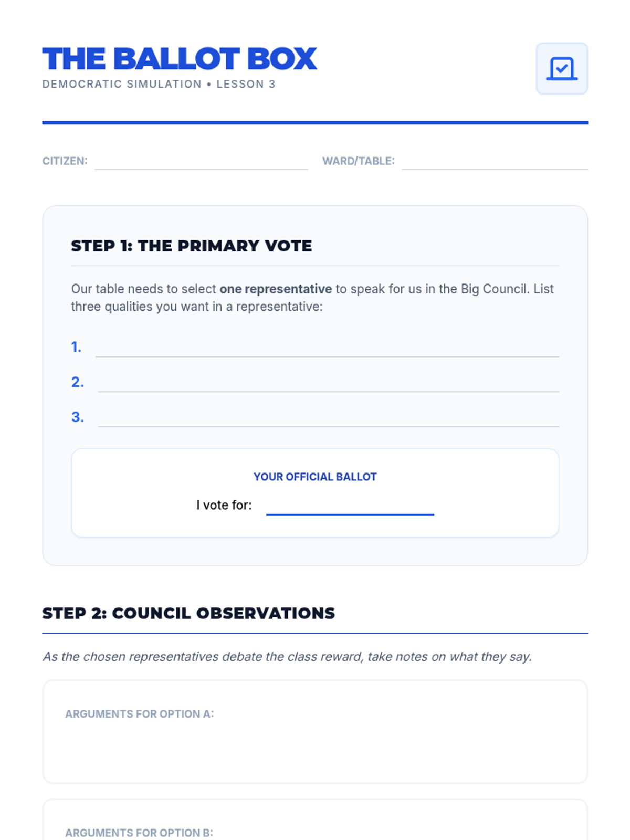Click the "Step 1: The Primary Vote" heading
The width and height of the screenshot is (630, 840).
click(191, 246)
